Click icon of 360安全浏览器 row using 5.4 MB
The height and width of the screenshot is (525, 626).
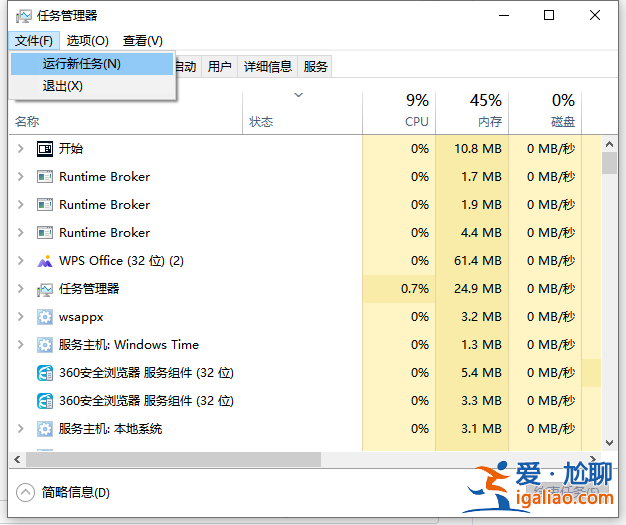pyautogui.click(x=45, y=373)
